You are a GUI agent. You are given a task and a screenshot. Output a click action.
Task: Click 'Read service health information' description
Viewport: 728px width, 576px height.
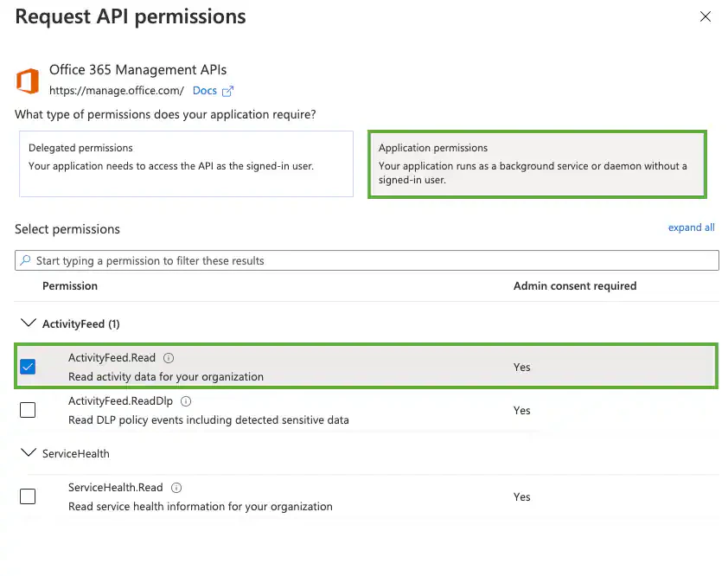click(x=200, y=506)
